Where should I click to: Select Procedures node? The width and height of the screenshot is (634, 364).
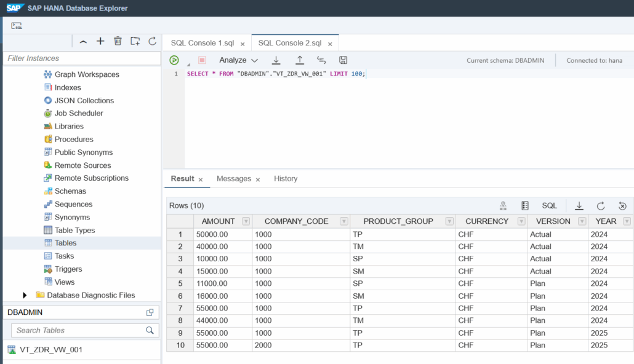(74, 140)
